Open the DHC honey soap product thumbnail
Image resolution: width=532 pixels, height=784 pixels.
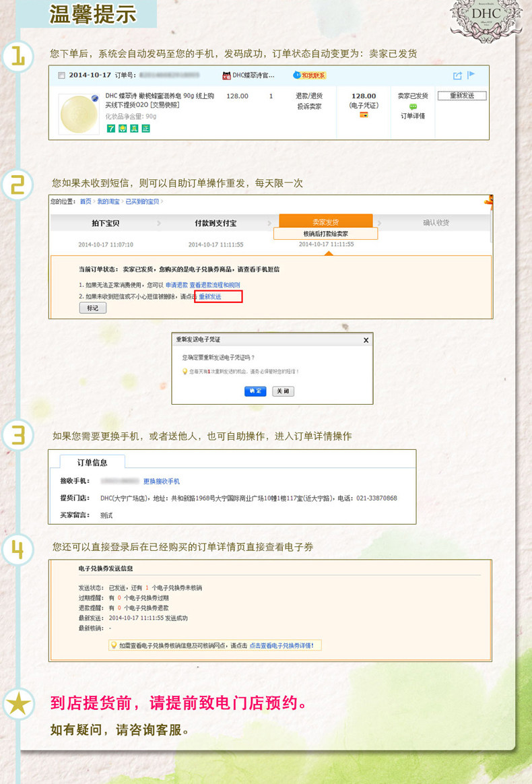pyautogui.click(x=79, y=114)
